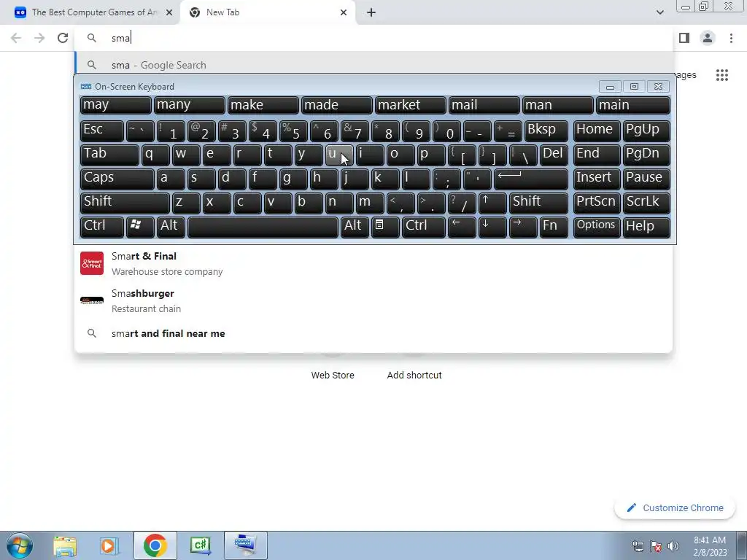Pick the 'many' word prediction
747x560 pixels.
click(189, 105)
